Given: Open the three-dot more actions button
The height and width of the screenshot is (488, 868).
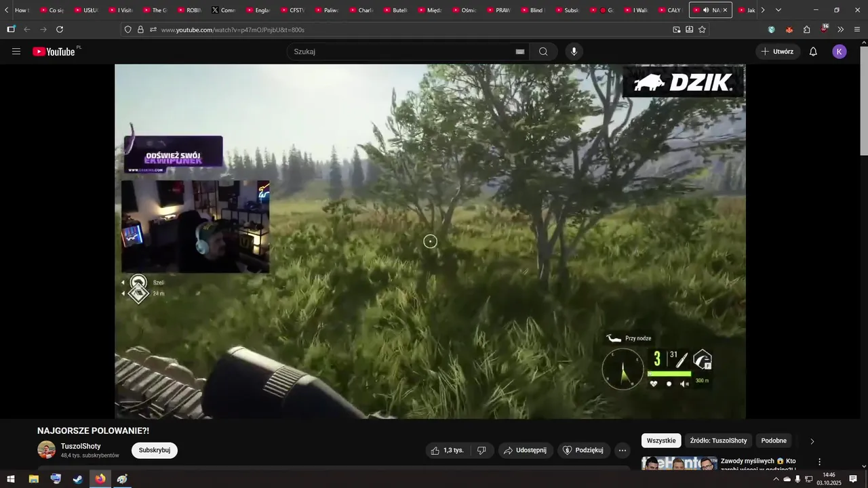Looking at the screenshot, I should pos(623,450).
